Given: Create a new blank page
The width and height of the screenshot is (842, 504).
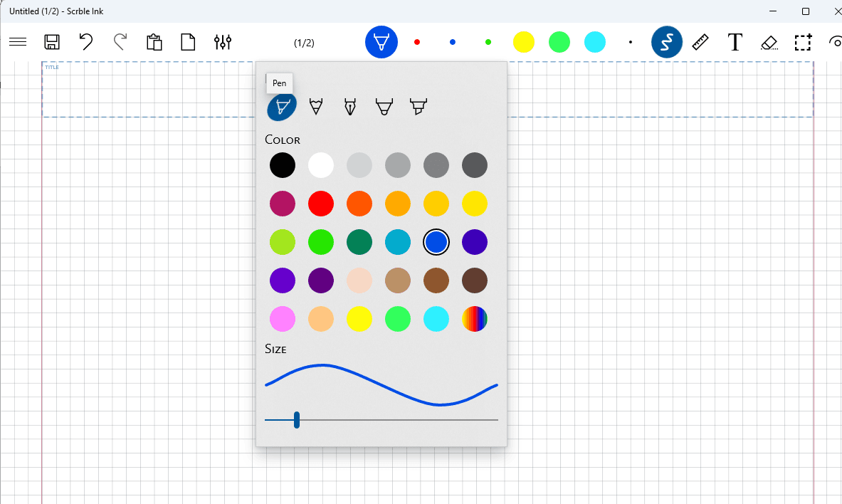Looking at the screenshot, I should (x=188, y=42).
